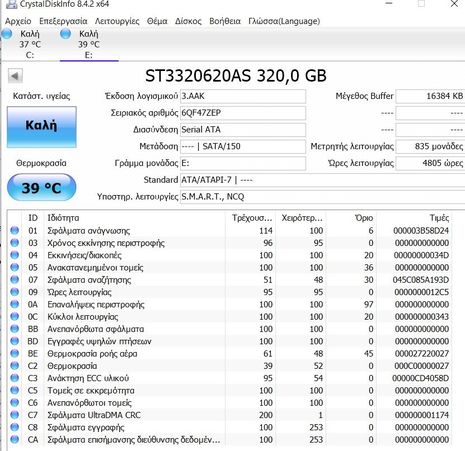Click status icon for row BB Ανεπανόρθωτα σφάλματα
The image size is (465, 451).
[14, 329]
